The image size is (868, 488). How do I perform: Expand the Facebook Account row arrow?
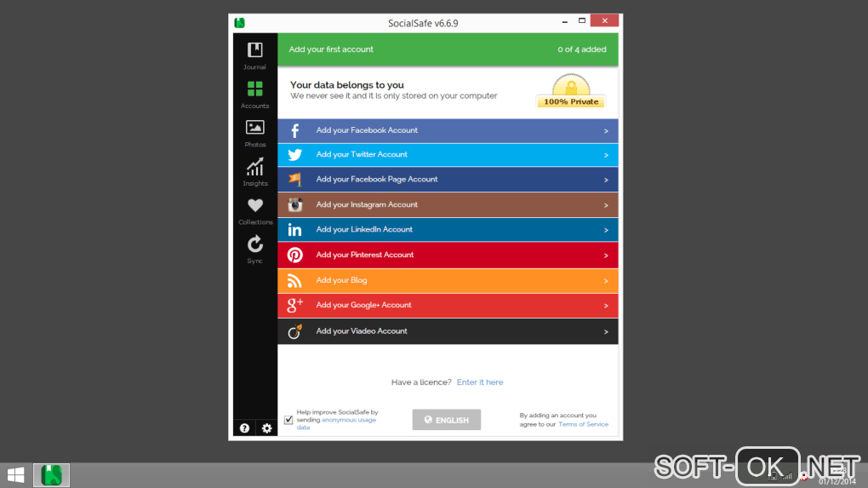click(x=606, y=131)
